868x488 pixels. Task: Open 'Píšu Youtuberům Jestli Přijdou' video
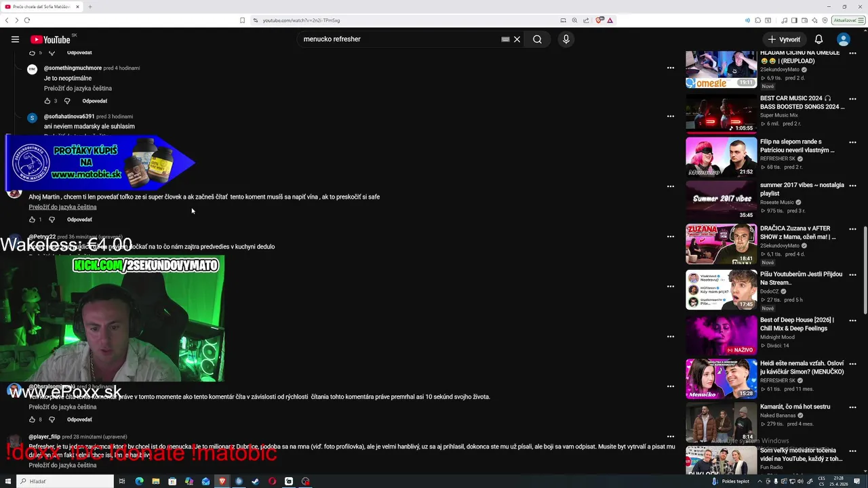point(721,289)
